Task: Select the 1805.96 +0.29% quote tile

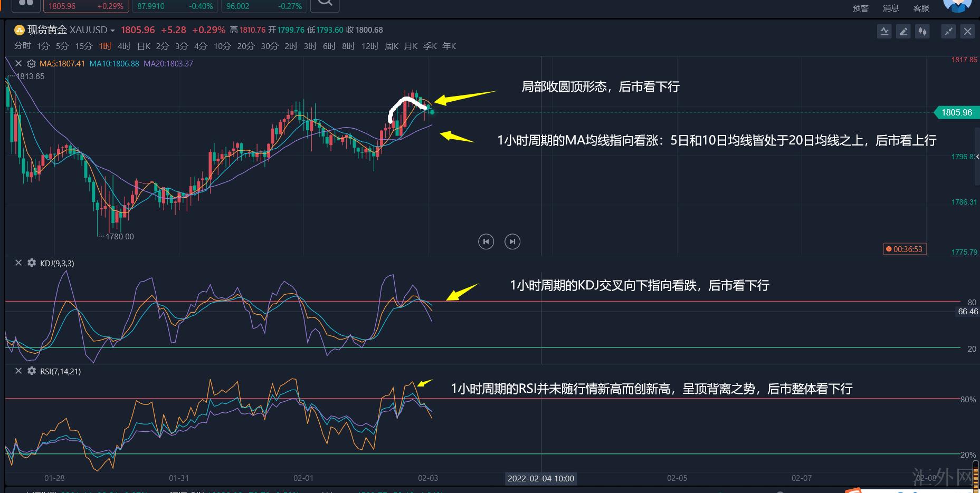Action: [86, 6]
